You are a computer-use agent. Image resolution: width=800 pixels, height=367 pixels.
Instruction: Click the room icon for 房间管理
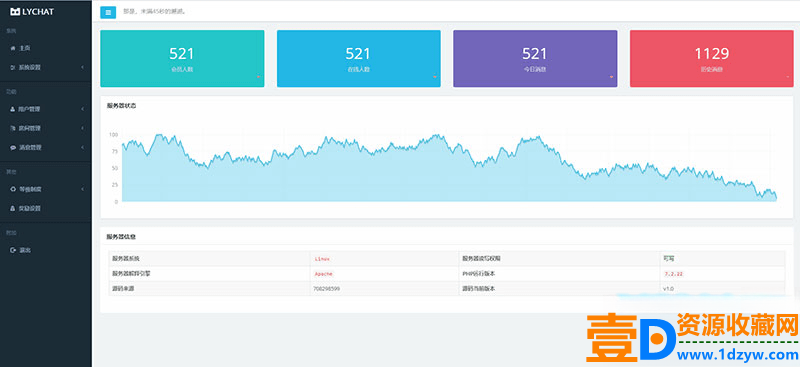pos(13,128)
